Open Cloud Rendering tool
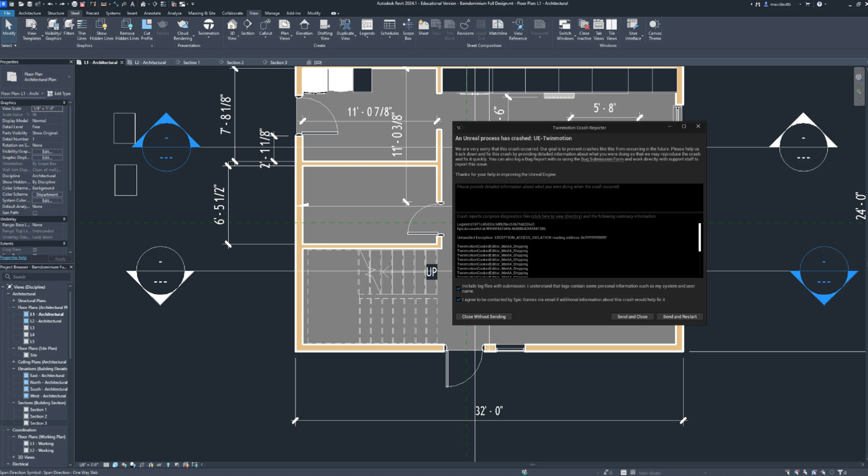Image resolution: width=868 pixels, height=476 pixels. click(183, 30)
